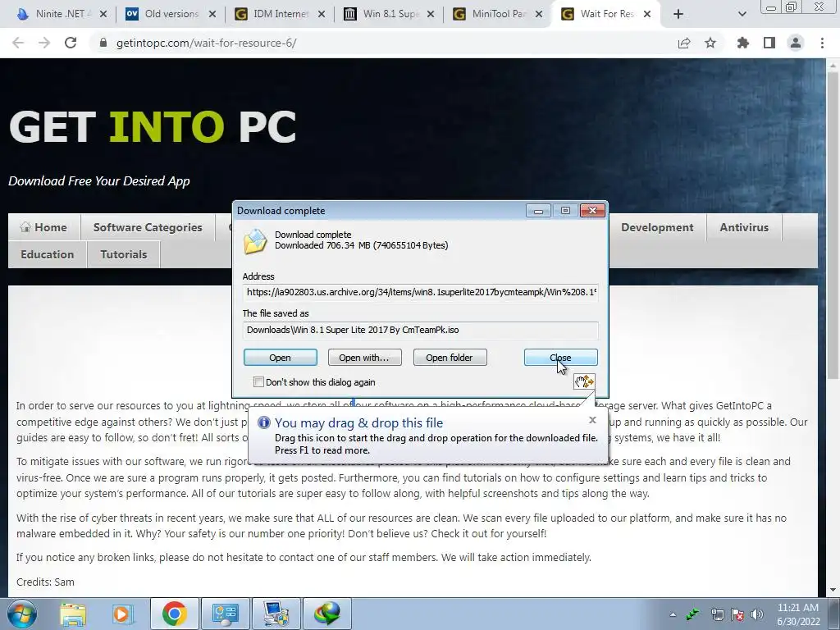Open the downloaded ISO with Open button
Viewport: 840px width, 630px height.
[281, 358]
